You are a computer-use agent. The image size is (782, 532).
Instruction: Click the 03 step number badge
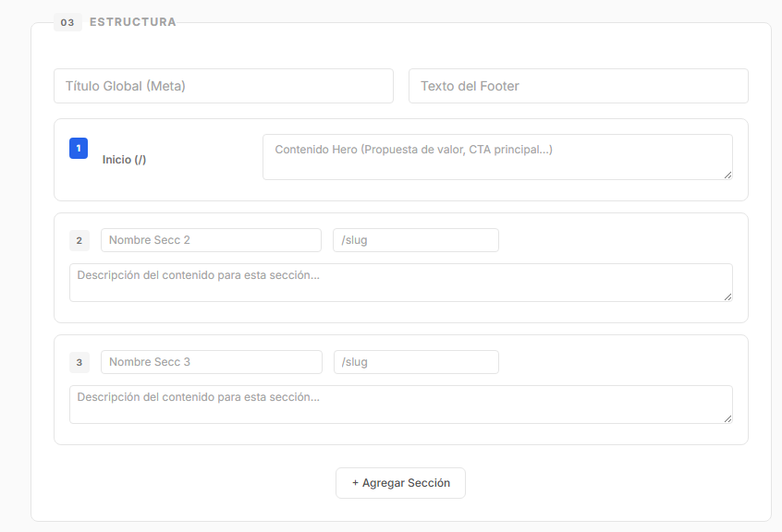click(67, 22)
